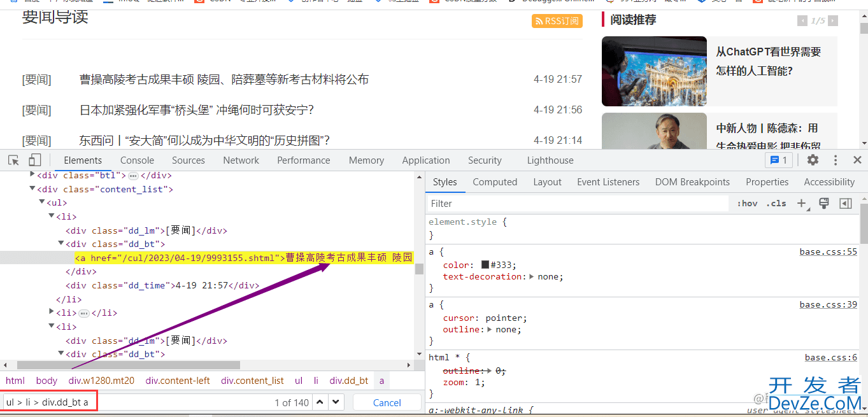Image resolution: width=868 pixels, height=417 pixels.
Task: Select div.content-left in the breadcrumb
Action: coord(178,381)
